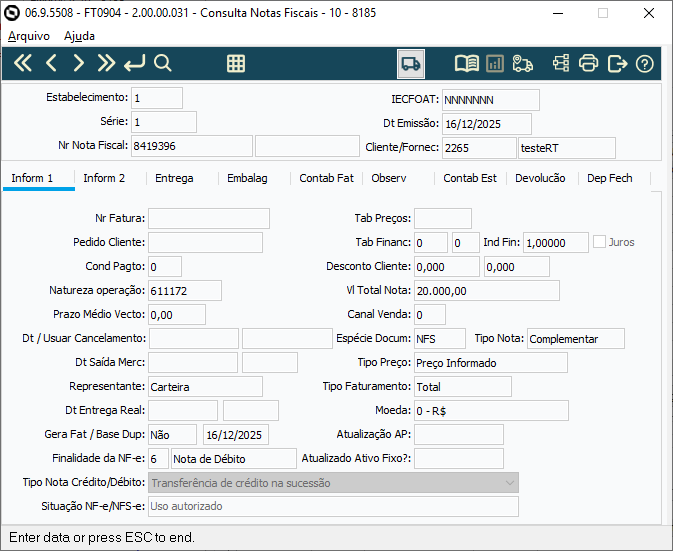673x551 pixels.
Task: Open the truck with map pin icon
Action: pos(523,64)
